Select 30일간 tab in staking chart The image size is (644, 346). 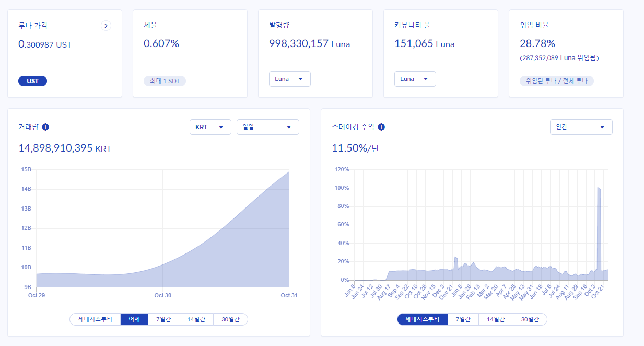(530, 319)
